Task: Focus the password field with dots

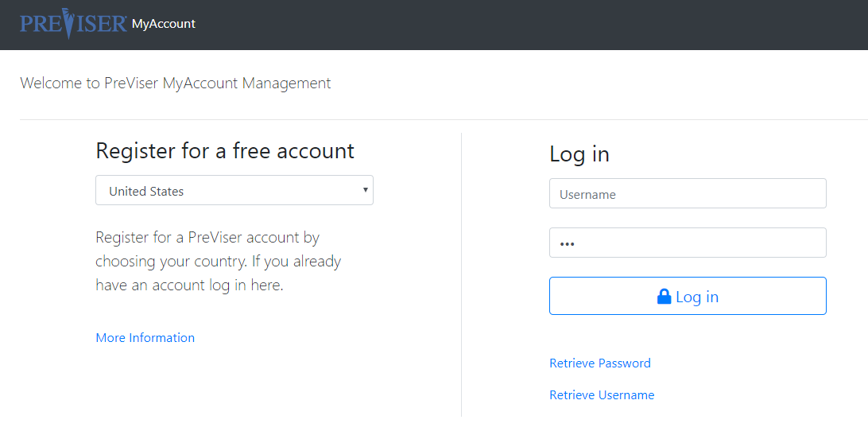Action: pos(688,243)
